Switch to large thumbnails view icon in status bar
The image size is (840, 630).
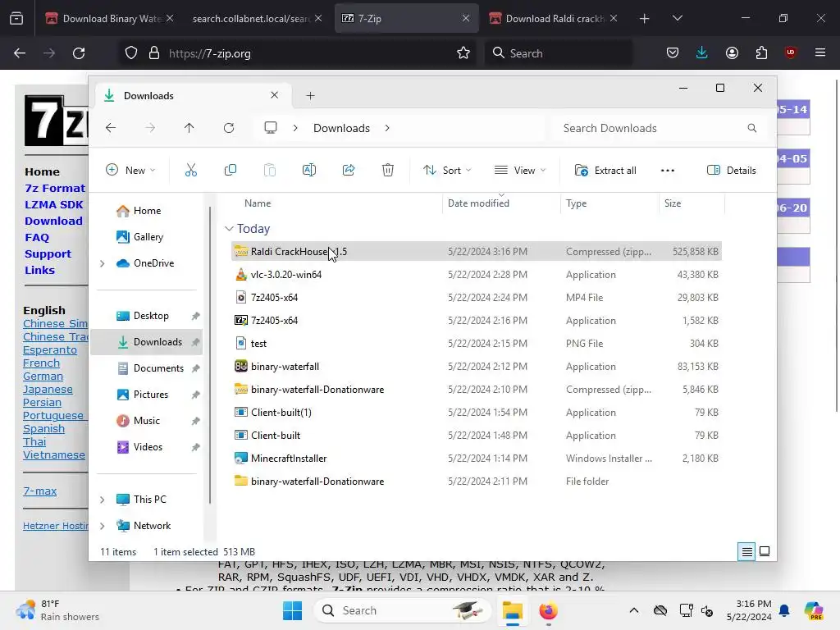(x=765, y=552)
